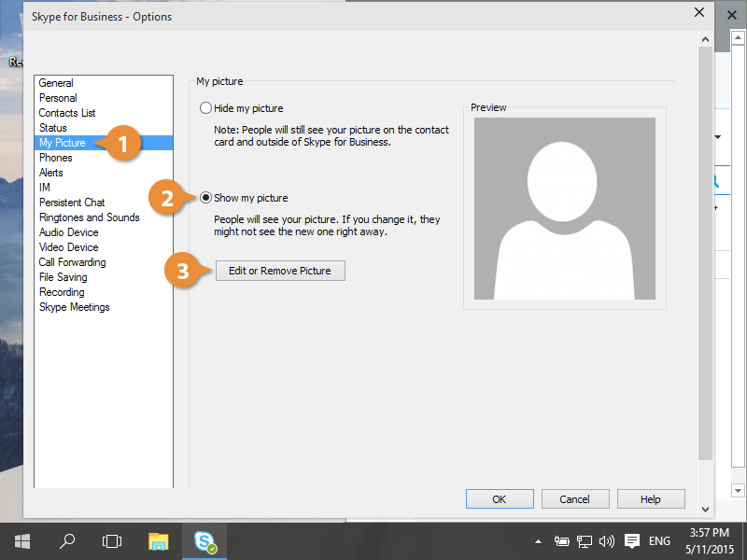Image resolution: width=747 pixels, height=560 pixels.
Task: Open File Explorer in the taskbar
Action: pyautogui.click(x=159, y=540)
